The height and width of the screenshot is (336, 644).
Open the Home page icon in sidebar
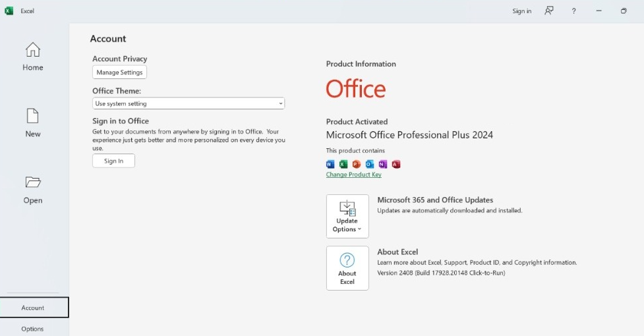pos(33,50)
